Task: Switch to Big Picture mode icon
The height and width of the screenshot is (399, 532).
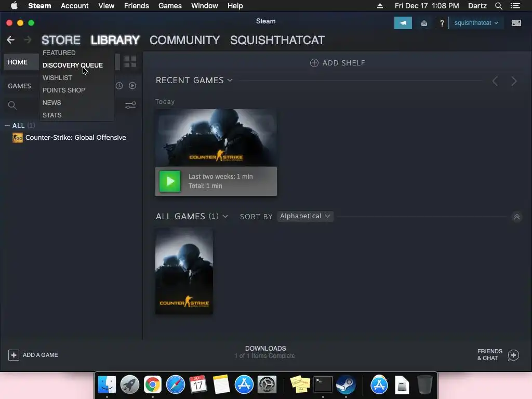Action: point(516,23)
